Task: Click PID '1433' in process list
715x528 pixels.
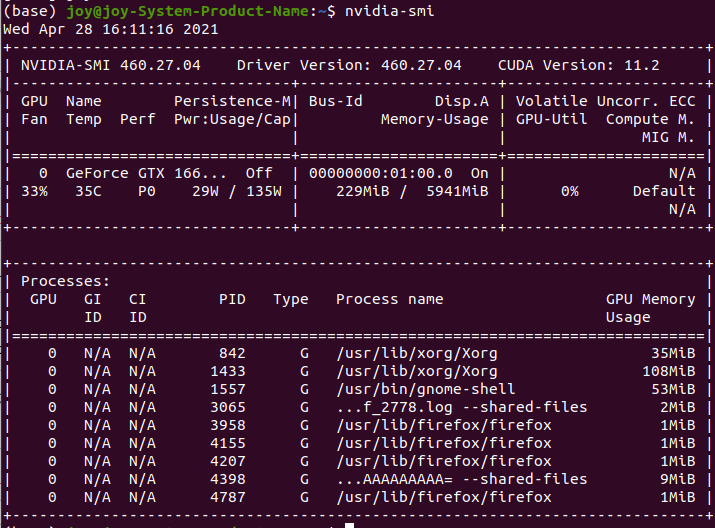Action: point(228,371)
